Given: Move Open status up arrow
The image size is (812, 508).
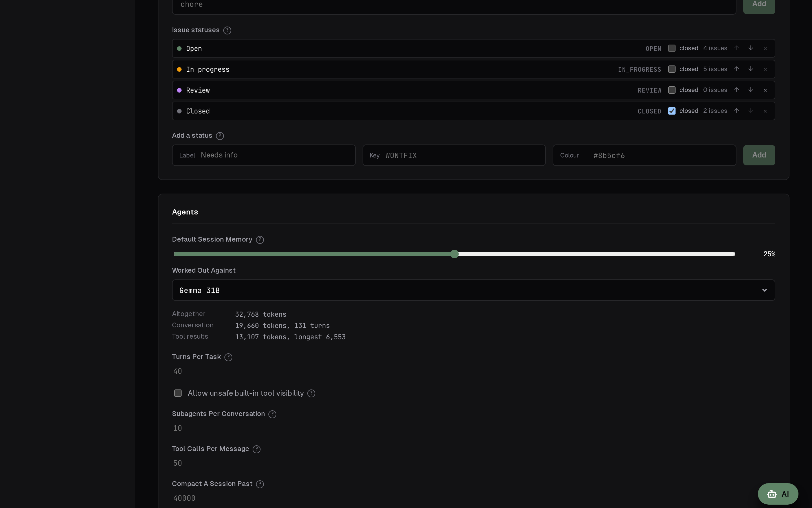Looking at the screenshot, I should coord(736,48).
